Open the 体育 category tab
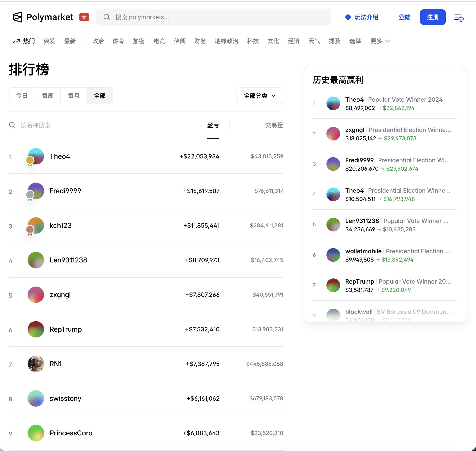The height and width of the screenshot is (451, 476). pyautogui.click(x=118, y=41)
